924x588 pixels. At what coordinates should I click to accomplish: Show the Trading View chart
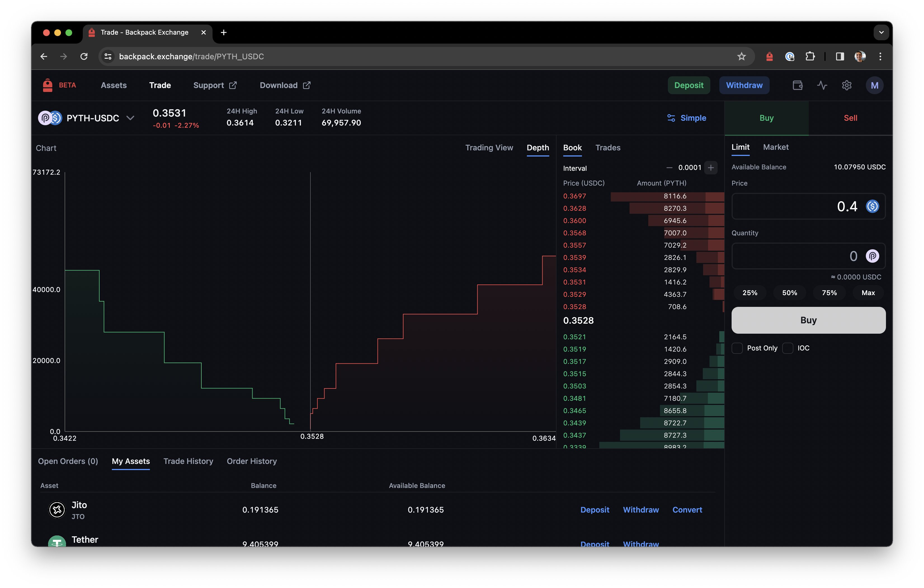(x=489, y=148)
